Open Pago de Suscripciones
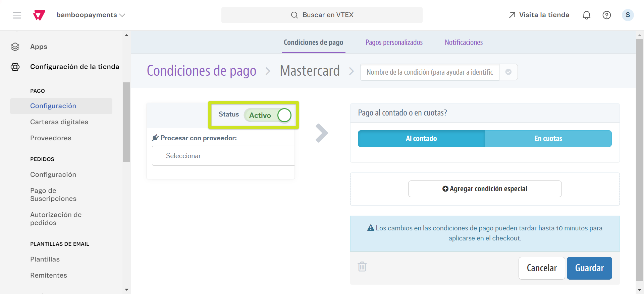The image size is (644, 294). tap(53, 195)
